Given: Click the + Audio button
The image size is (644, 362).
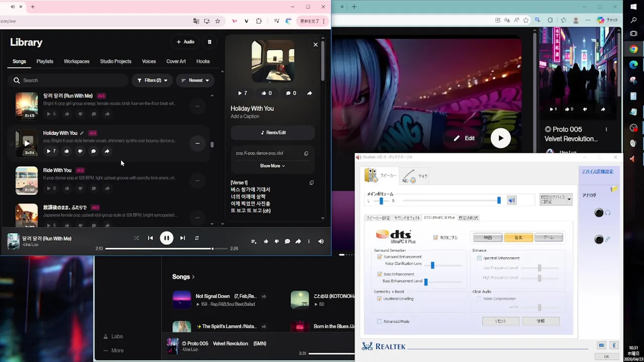Looking at the screenshot, I should tap(186, 42).
